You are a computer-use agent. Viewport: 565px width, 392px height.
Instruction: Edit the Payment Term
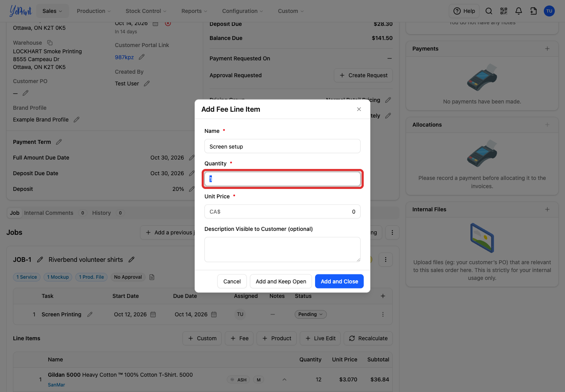[59, 142]
